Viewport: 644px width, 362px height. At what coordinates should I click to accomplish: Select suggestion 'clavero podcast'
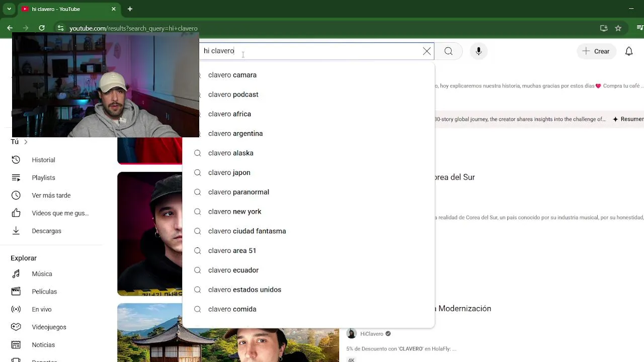click(x=308, y=95)
